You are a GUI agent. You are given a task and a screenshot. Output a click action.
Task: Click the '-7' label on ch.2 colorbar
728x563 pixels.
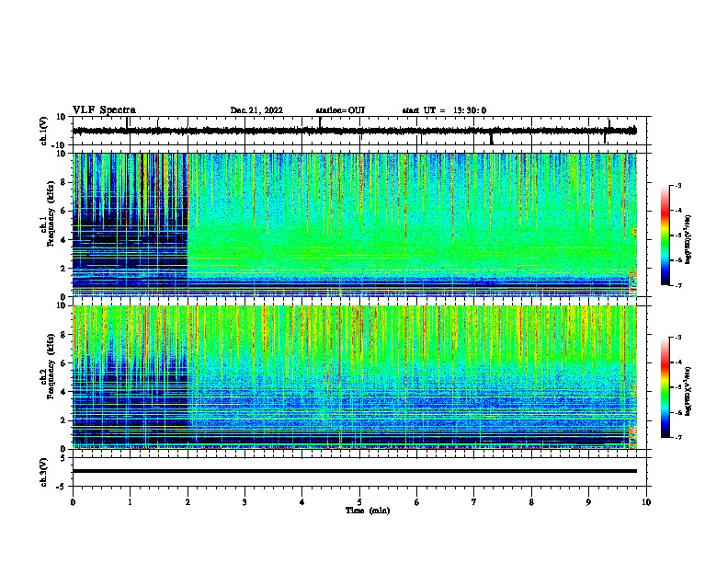point(677,437)
